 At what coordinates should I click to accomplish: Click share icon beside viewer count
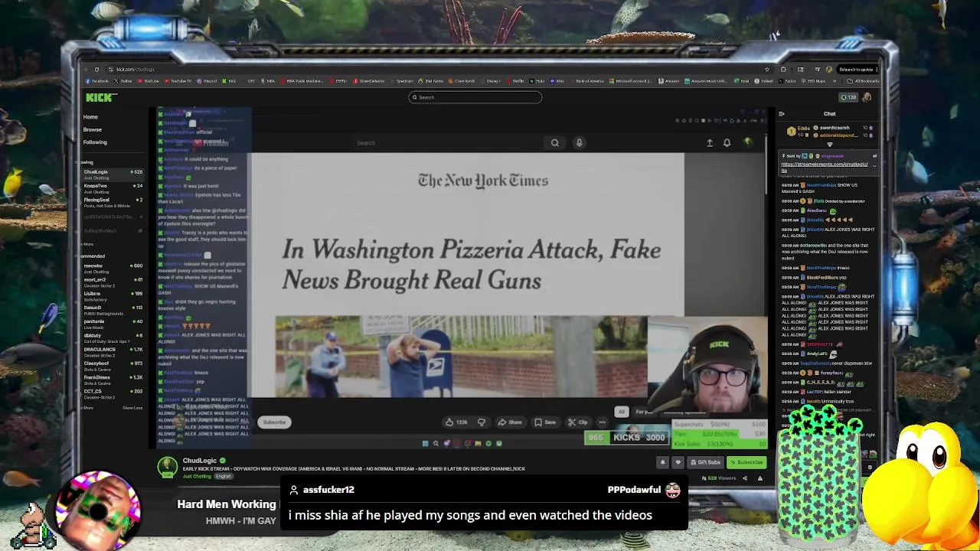[745, 478]
